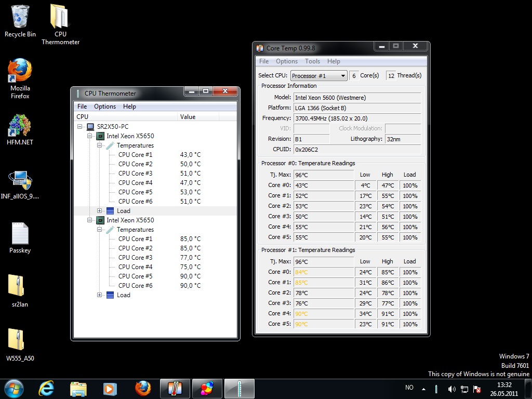
Task: Collapse the SR2X50-PC tree node
Action: coord(79,127)
